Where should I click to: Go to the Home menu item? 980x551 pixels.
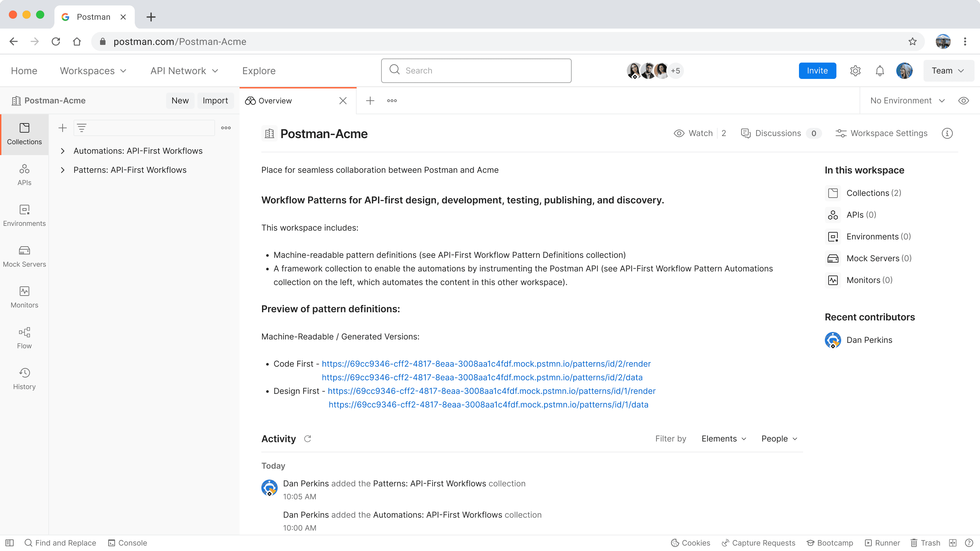[24, 71]
